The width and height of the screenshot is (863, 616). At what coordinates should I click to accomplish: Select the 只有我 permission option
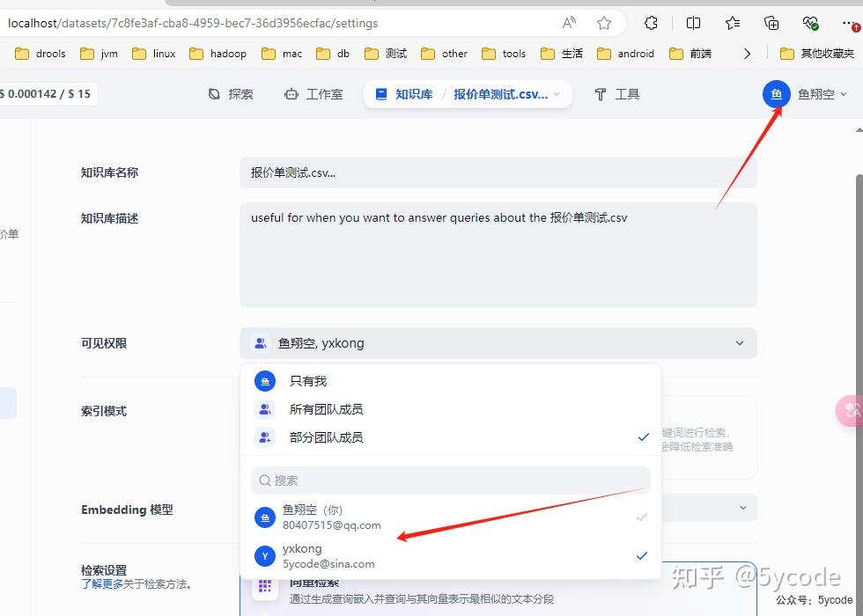[450, 381]
